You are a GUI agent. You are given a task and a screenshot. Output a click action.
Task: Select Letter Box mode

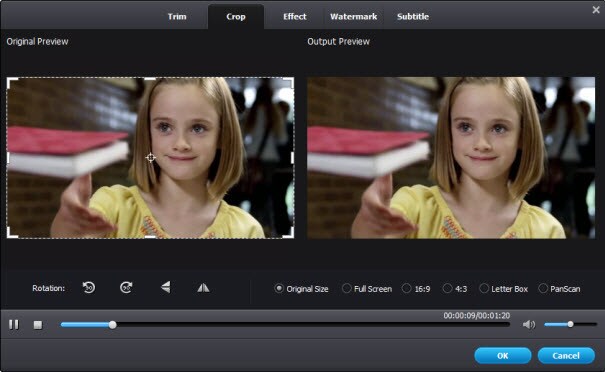(504, 289)
